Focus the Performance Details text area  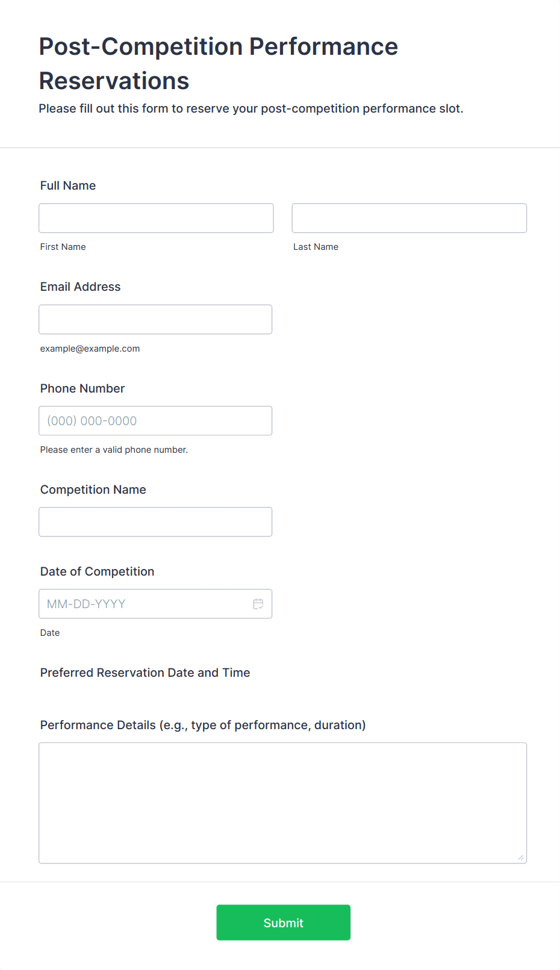coord(282,803)
